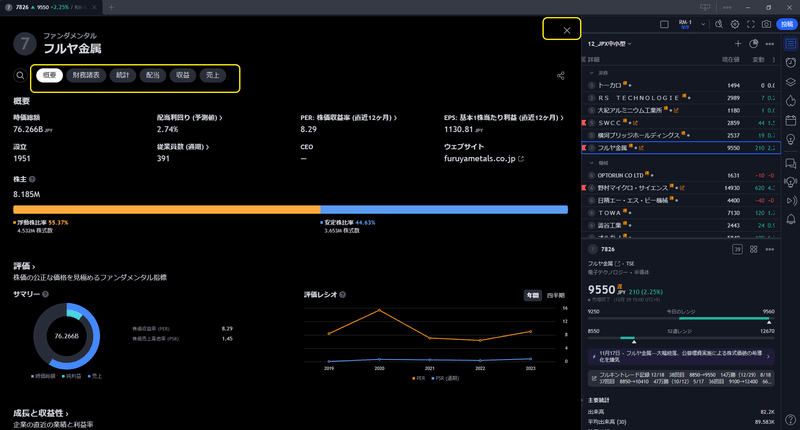Open the フルキントレード記録 note box
This screenshot has width=800, height=430.
click(x=681, y=378)
